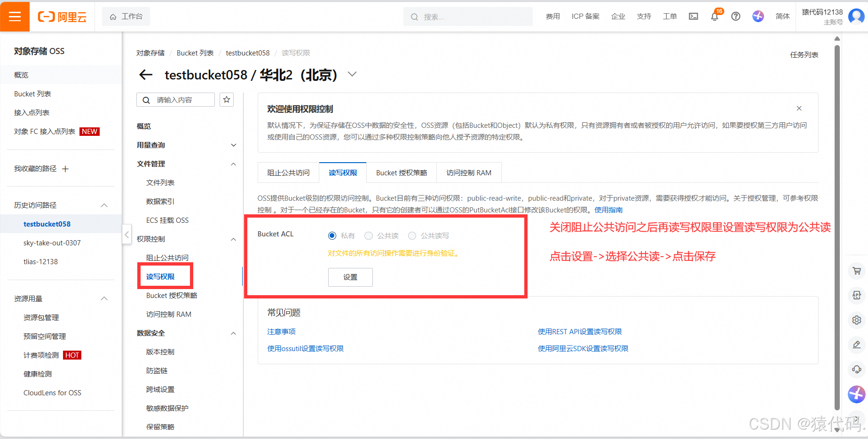Click the search icon in top search bar
The image size is (868, 439).
414,17
